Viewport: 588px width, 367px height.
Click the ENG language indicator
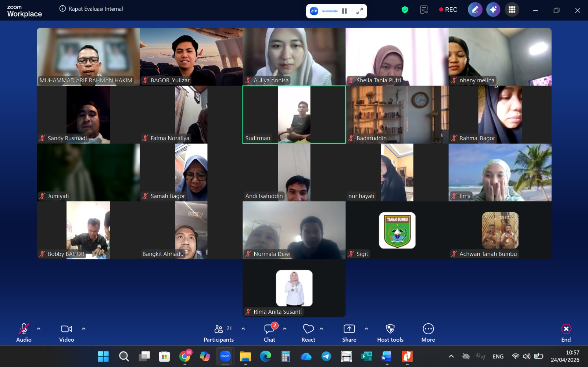(x=498, y=356)
